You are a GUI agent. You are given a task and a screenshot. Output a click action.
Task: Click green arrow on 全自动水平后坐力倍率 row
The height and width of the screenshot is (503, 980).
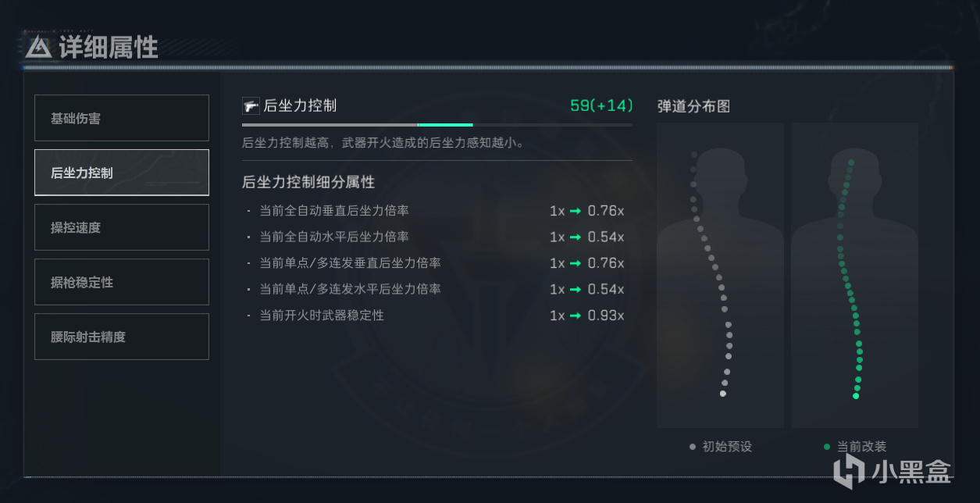pyautogui.click(x=575, y=237)
